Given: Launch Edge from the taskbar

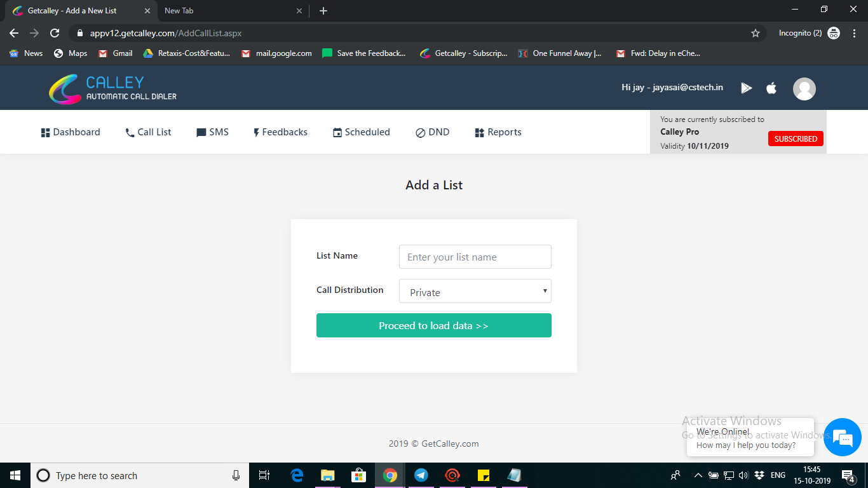Looking at the screenshot, I should pyautogui.click(x=297, y=475).
